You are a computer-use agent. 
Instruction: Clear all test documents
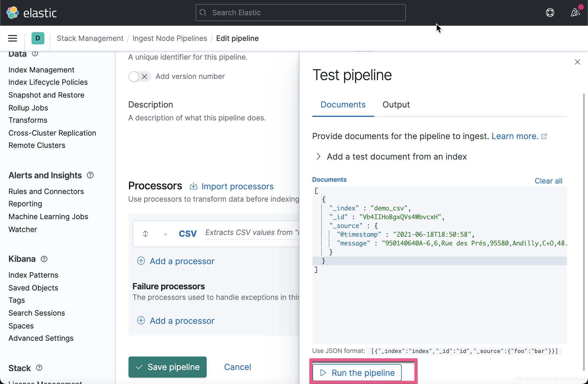pos(548,181)
